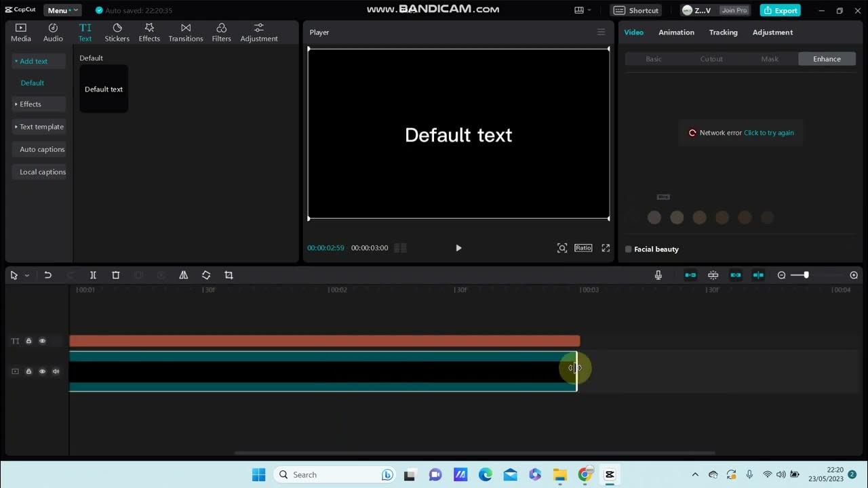Open pointer tool dropdown arrow
The width and height of the screenshot is (868, 488).
point(27,275)
